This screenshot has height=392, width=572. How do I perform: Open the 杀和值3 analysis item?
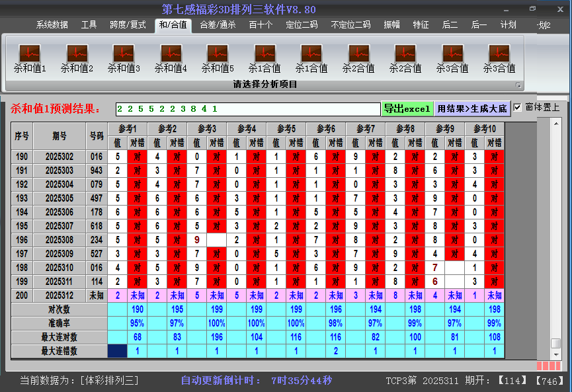click(124, 54)
